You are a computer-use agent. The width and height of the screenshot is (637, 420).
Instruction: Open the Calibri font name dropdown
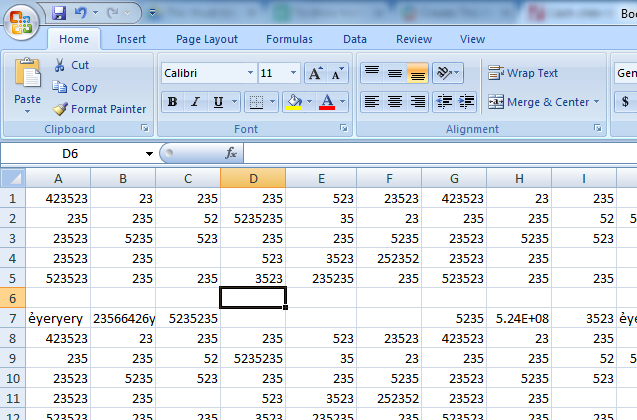(249, 73)
